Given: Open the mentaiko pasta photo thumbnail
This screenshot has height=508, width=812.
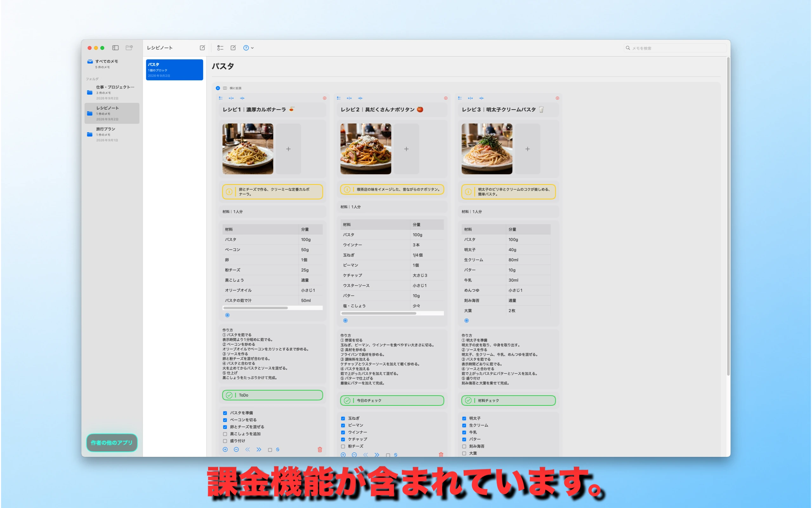Looking at the screenshot, I should pyautogui.click(x=487, y=149).
